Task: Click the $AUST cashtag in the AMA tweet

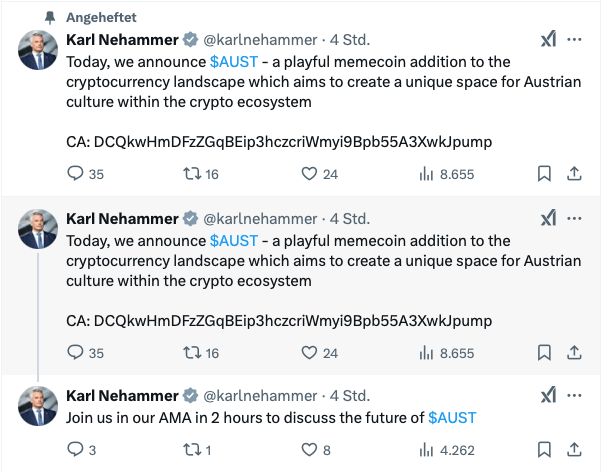Action: pos(452,418)
